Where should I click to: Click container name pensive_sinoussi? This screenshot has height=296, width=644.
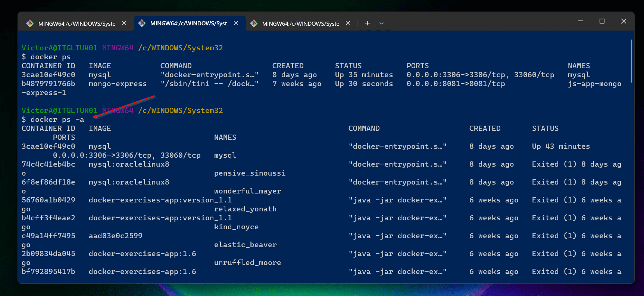point(250,173)
